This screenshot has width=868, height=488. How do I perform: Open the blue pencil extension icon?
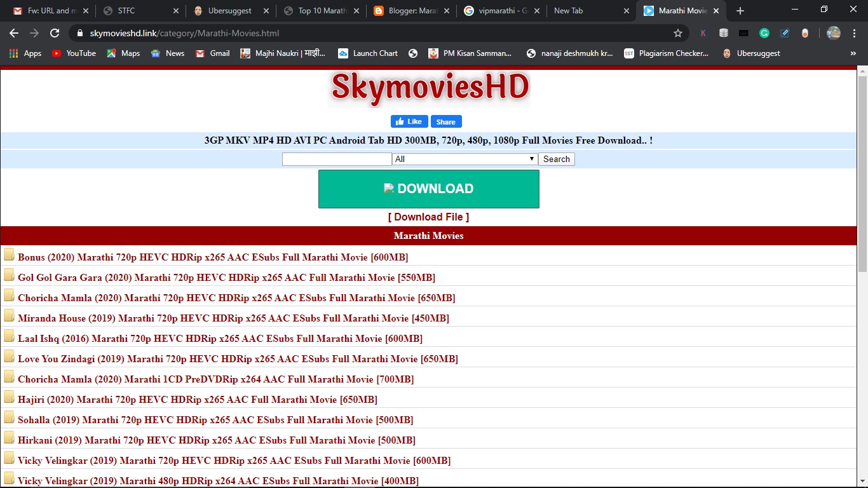pyautogui.click(x=785, y=33)
